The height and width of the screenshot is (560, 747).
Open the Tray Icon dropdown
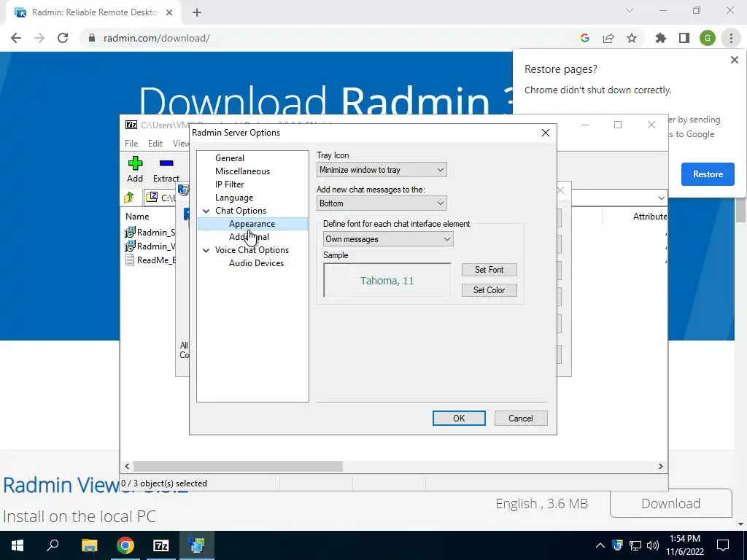tap(382, 170)
